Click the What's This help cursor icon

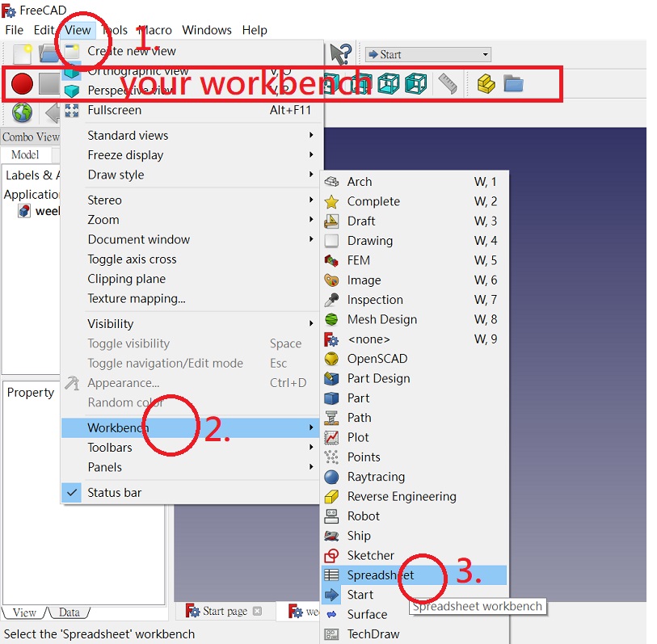(340, 54)
